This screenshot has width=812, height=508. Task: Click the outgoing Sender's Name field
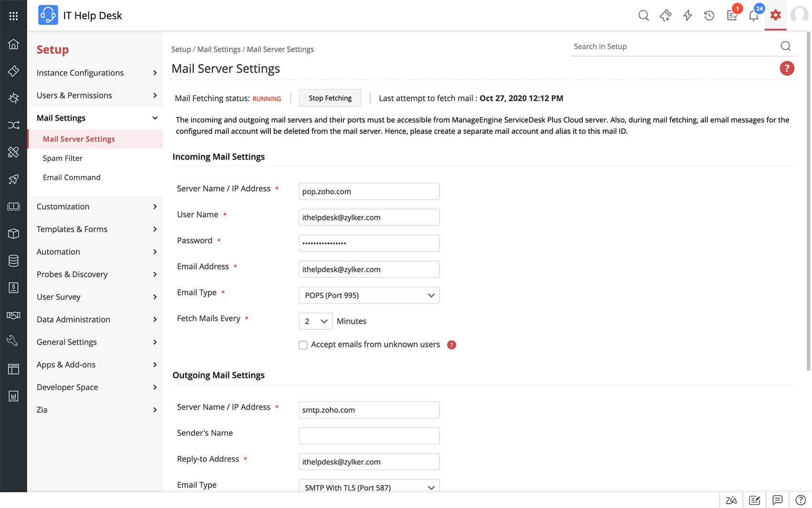(x=369, y=436)
